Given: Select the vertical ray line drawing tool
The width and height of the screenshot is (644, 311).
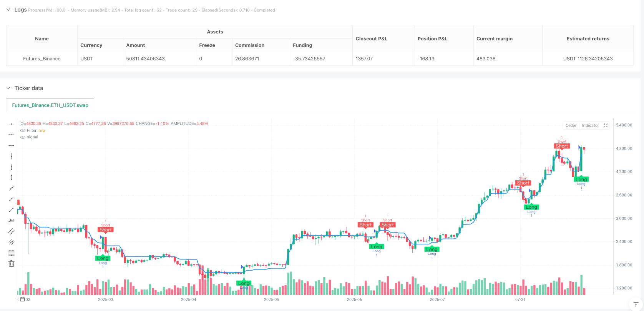Looking at the screenshot, I should point(12,167).
